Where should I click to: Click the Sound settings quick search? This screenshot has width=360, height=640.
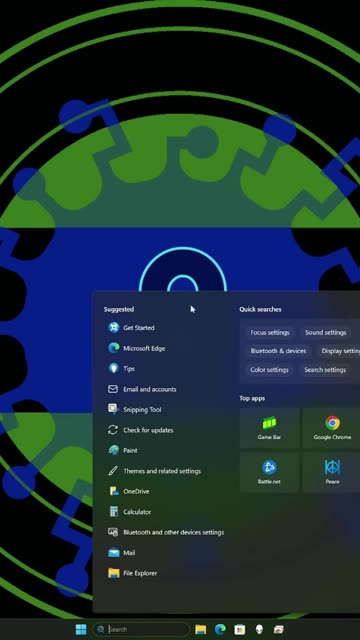325,333
